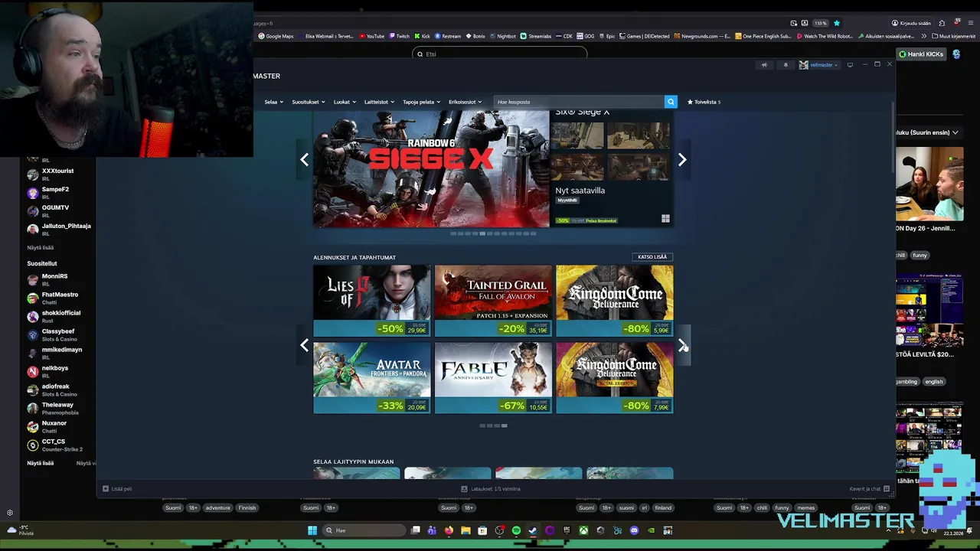Expand the Erikoisosiot dropdown
Screen dimensions: 980x551
point(465,102)
